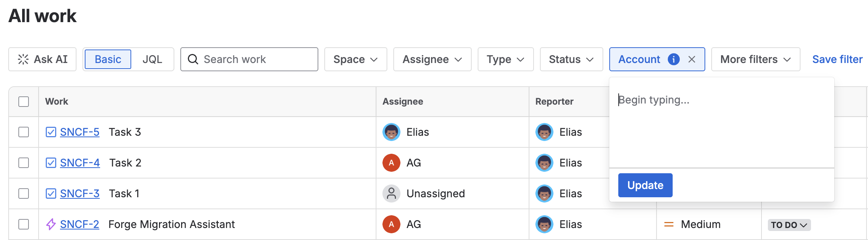Select the checkbox for SNCF-3 row
Screen dimensions: 868x240
[24, 193]
